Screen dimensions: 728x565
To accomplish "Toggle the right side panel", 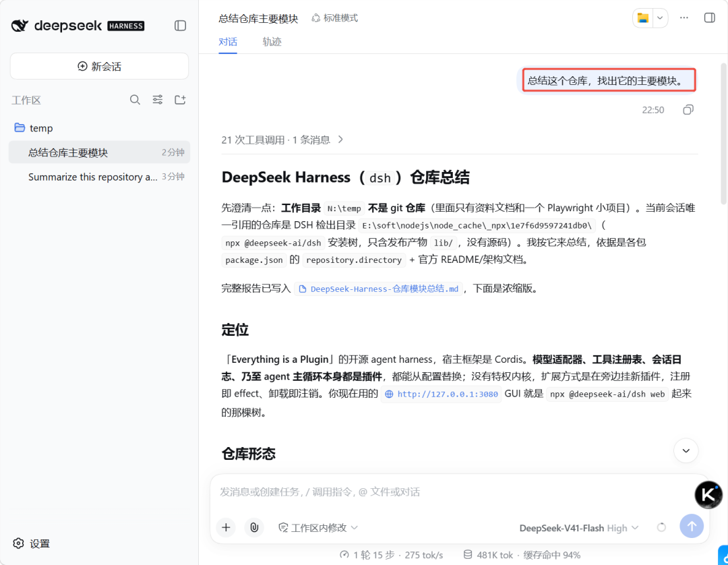I will point(709,18).
